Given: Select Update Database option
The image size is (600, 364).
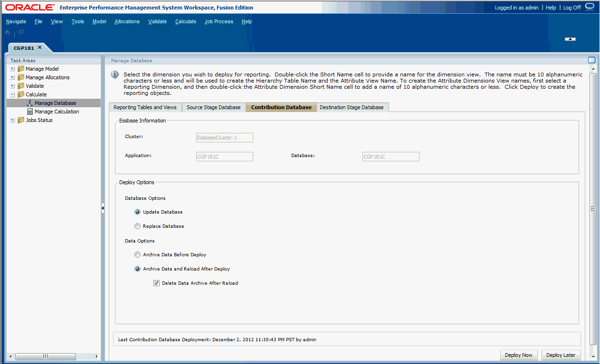Looking at the screenshot, I should point(137,212).
